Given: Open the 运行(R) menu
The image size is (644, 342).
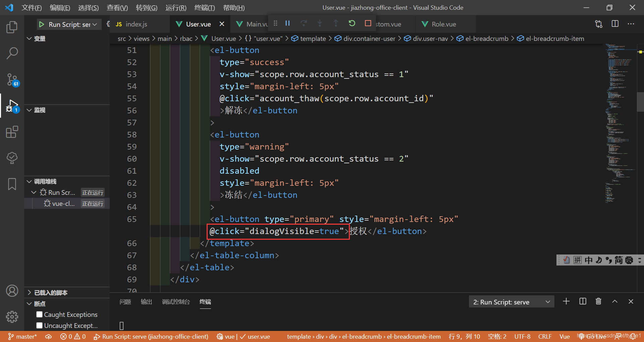Looking at the screenshot, I should click(x=176, y=7).
